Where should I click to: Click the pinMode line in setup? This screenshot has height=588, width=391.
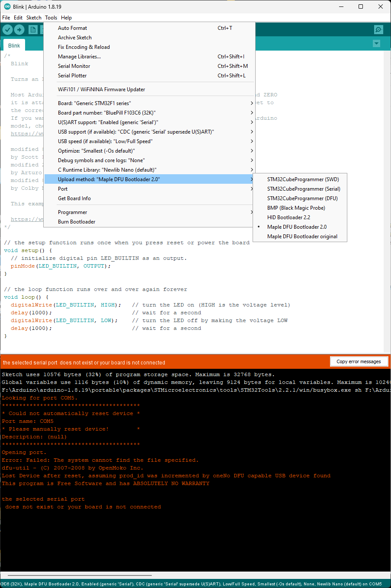pyautogui.click(x=61, y=266)
